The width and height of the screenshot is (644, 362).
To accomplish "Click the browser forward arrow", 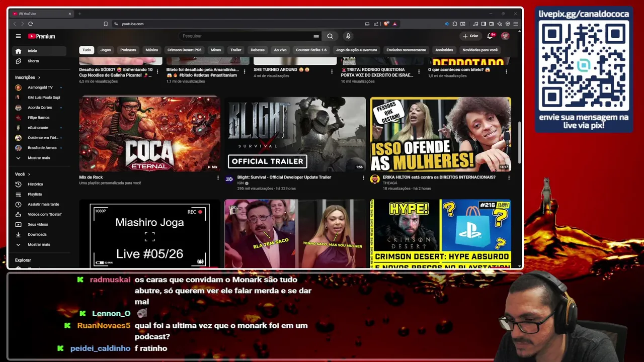I will point(22,24).
